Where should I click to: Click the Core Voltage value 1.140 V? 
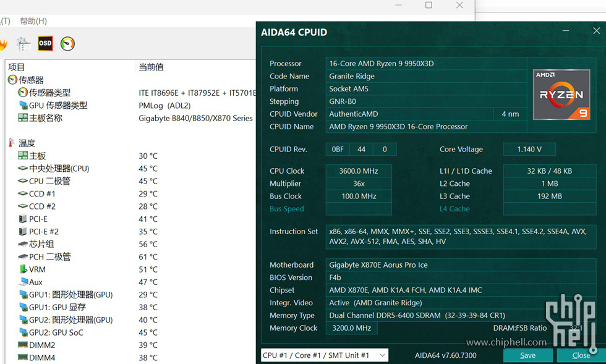[529, 149]
